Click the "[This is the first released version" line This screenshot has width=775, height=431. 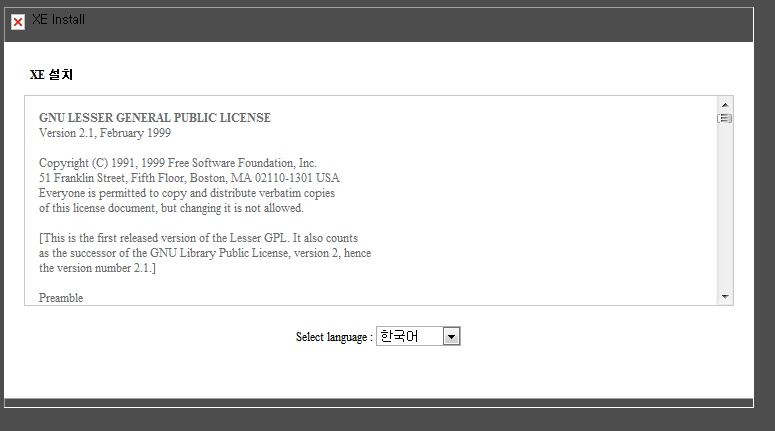click(198, 238)
